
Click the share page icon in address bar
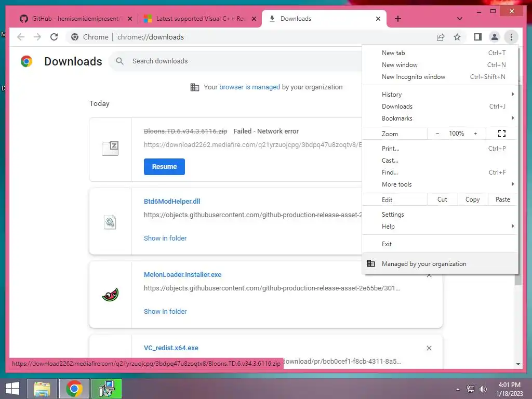441,37
